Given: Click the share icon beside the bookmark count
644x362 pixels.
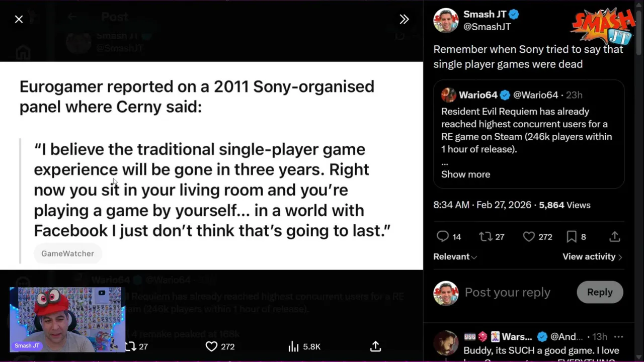Looking at the screenshot, I should pos(614,236).
